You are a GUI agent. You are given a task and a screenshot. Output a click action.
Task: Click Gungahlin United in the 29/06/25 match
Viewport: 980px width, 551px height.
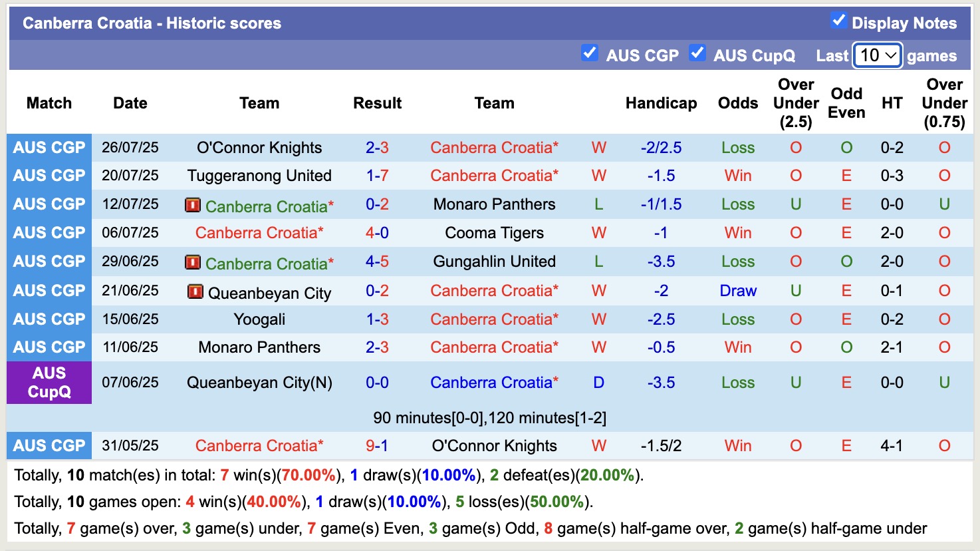(x=493, y=262)
